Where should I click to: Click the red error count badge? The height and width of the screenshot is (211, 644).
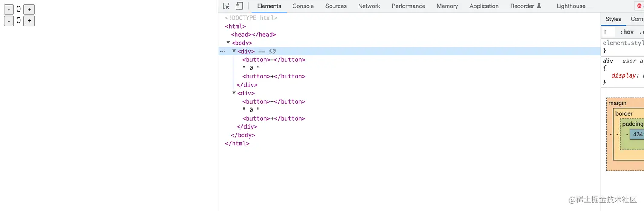click(639, 6)
